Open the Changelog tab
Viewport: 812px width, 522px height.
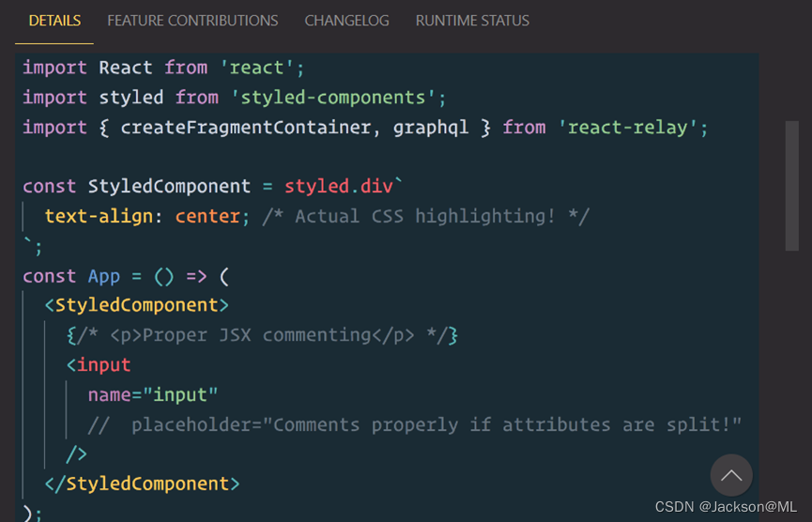click(346, 21)
